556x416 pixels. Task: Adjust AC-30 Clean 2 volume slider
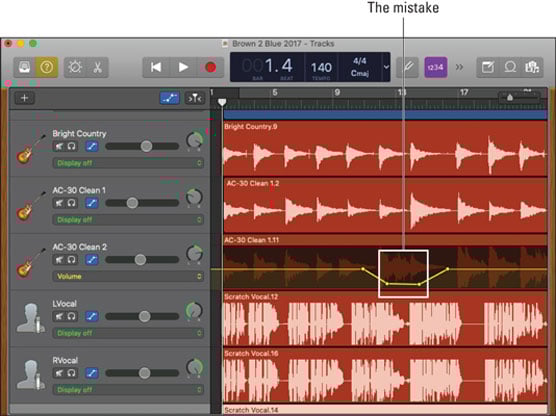coord(140,260)
